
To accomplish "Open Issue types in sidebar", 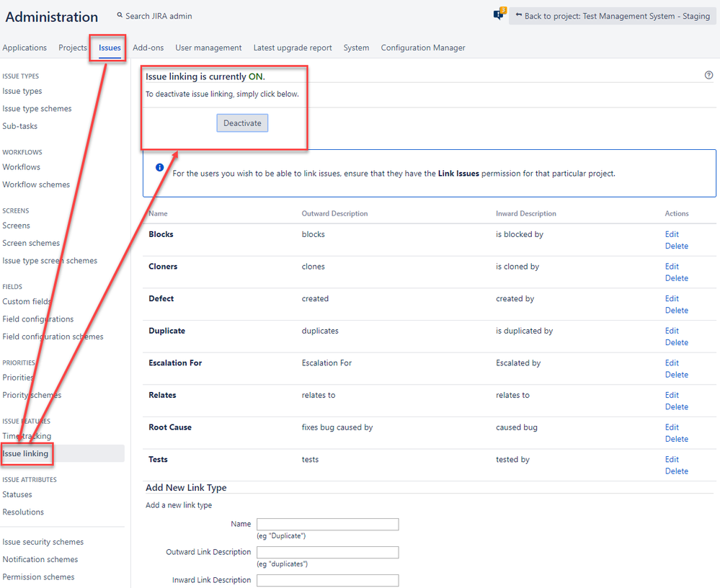I will coord(22,91).
